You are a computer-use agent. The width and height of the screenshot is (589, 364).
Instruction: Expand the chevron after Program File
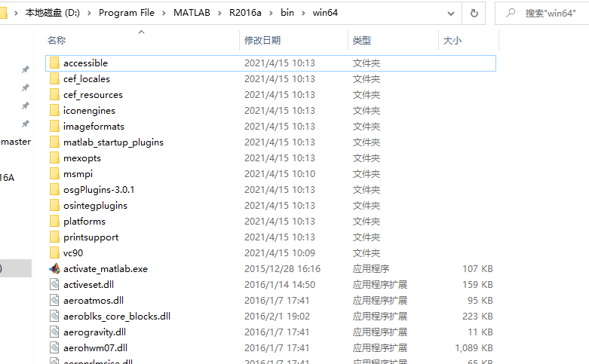coord(164,13)
